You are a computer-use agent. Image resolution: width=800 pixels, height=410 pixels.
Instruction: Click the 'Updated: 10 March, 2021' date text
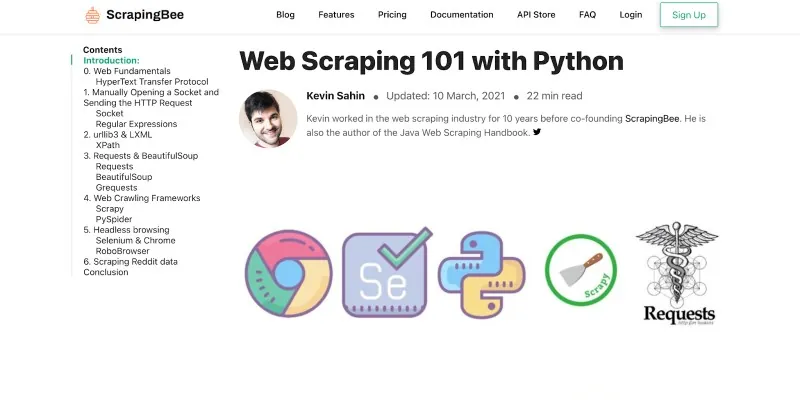coord(445,96)
